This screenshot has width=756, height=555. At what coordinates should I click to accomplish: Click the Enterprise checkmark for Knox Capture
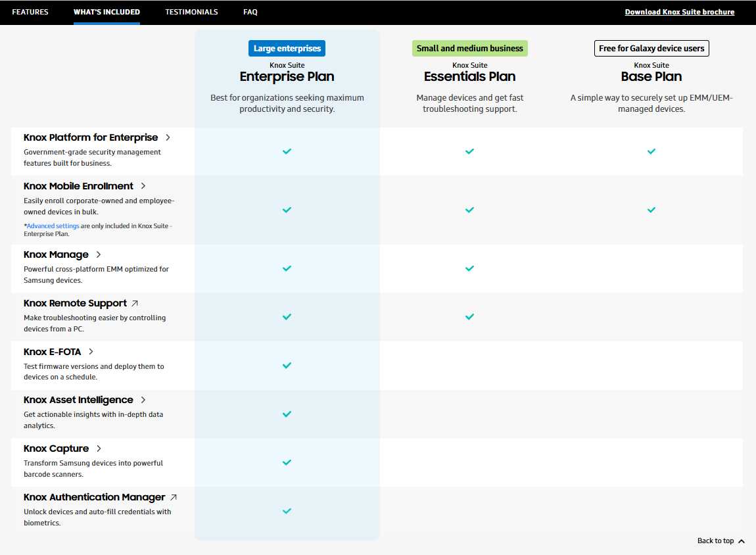[x=287, y=462]
